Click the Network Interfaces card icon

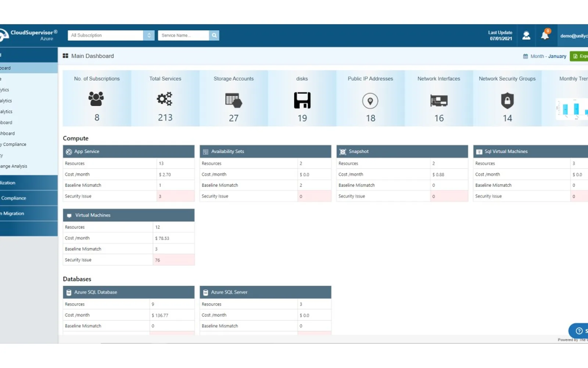pos(439,100)
